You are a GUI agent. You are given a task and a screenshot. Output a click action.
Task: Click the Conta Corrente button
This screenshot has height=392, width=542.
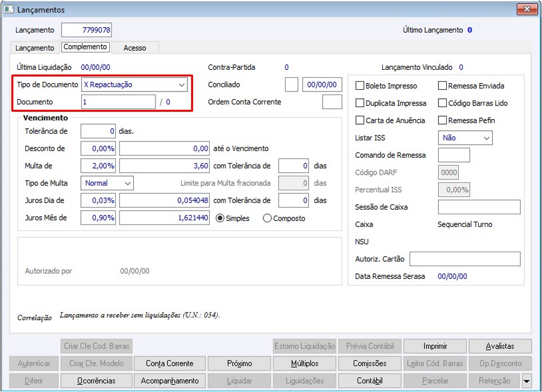coord(169,363)
